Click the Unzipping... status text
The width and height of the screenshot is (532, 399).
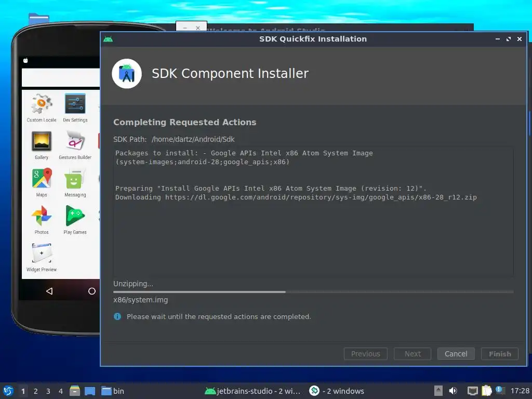(133, 284)
